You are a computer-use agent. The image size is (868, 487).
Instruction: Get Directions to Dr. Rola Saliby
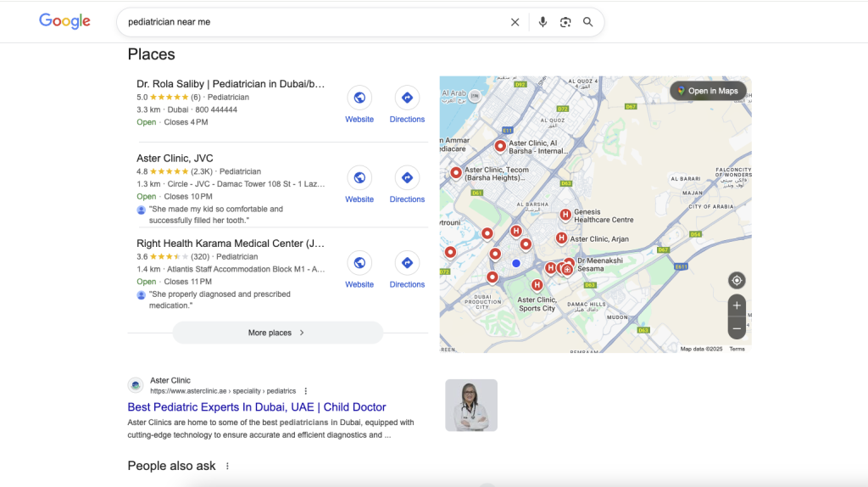407,104
